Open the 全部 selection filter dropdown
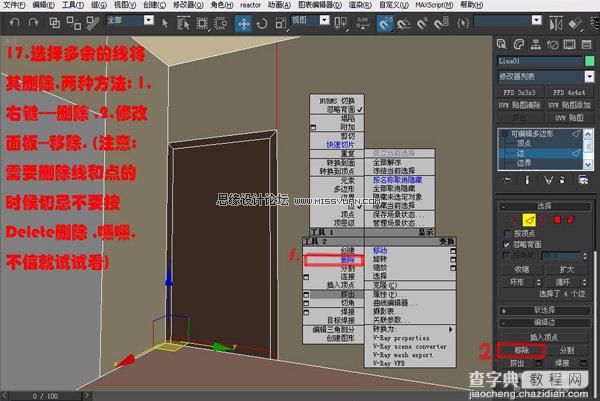The height and width of the screenshot is (401, 600). 149,20
